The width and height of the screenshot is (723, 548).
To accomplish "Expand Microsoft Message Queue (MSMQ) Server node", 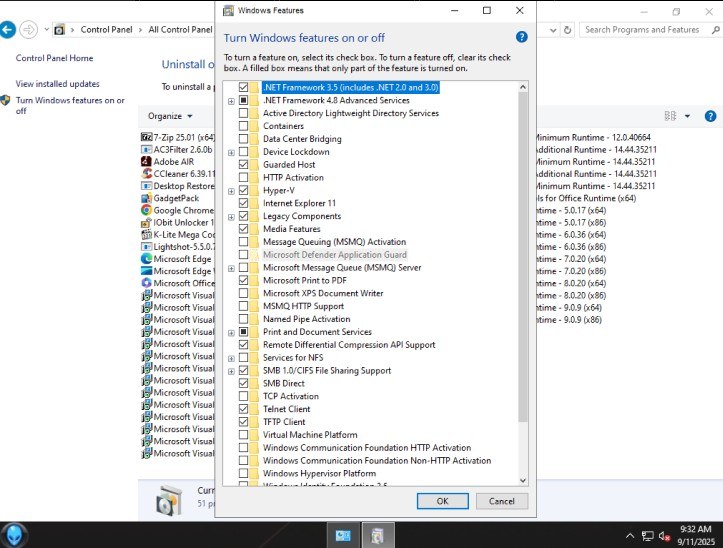I will (x=231, y=268).
